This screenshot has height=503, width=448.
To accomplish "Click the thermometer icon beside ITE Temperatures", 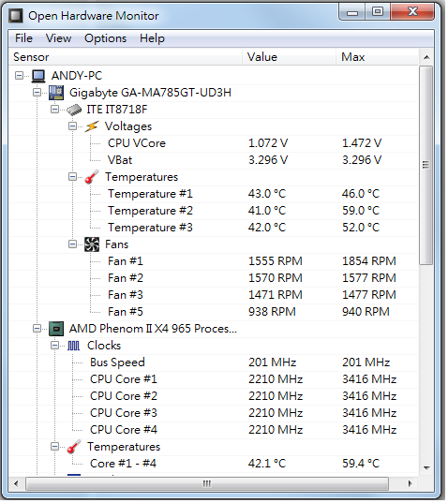I will pyautogui.click(x=92, y=177).
